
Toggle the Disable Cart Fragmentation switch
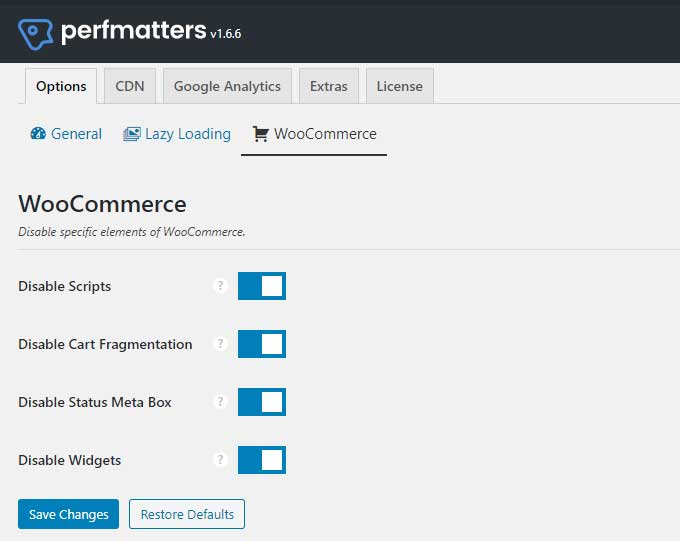click(x=262, y=344)
